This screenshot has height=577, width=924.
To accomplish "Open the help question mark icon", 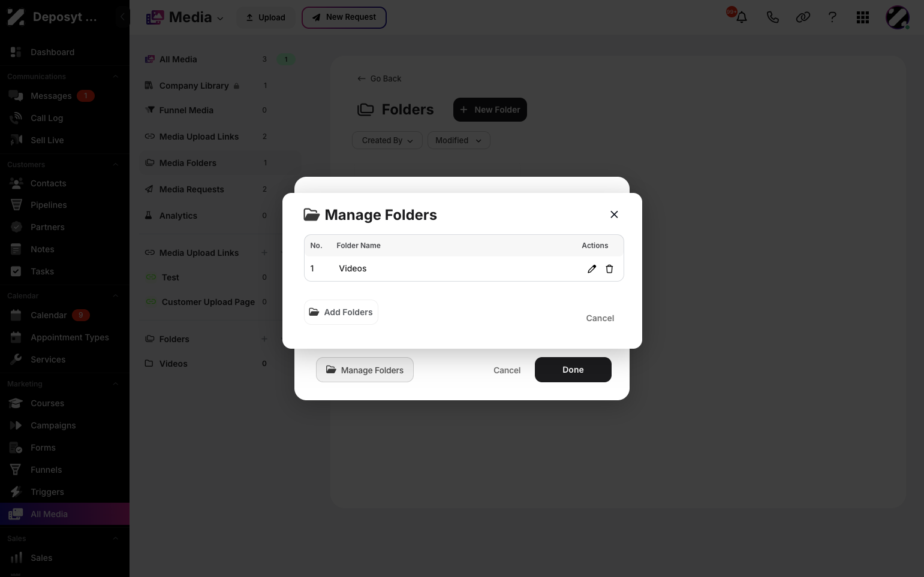I will click(x=832, y=17).
